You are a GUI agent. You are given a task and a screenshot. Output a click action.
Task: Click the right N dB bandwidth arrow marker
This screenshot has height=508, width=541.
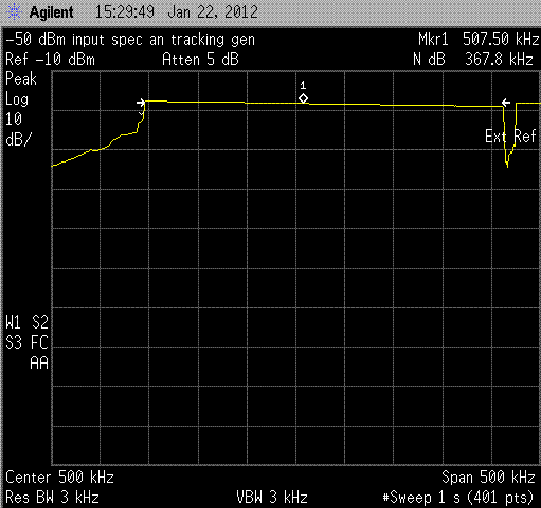pyautogui.click(x=506, y=102)
